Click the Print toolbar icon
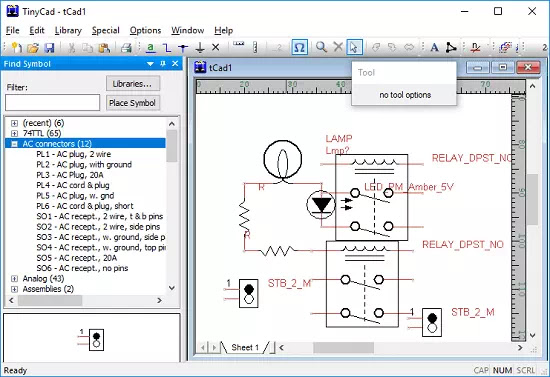 coord(126,47)
